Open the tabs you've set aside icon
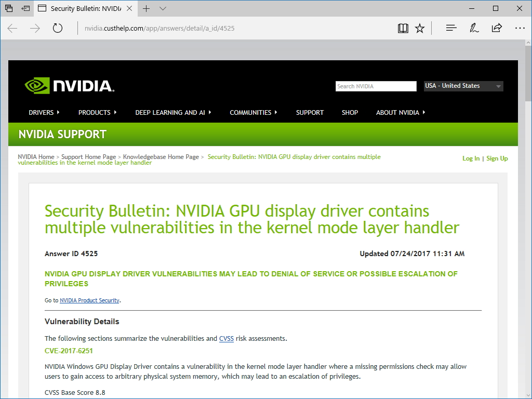 9,8
